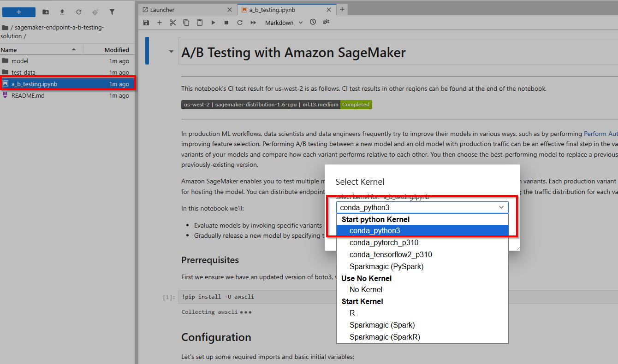Open the README.md file
Image resolution: width=618 pixels, height=364 pixels.
click(28, 96)
